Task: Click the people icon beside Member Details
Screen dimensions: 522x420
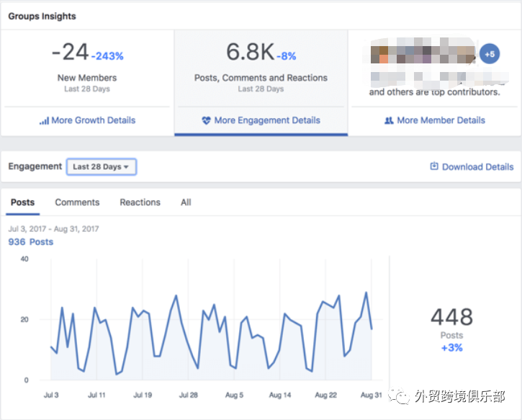Action: tap(389, 120)
